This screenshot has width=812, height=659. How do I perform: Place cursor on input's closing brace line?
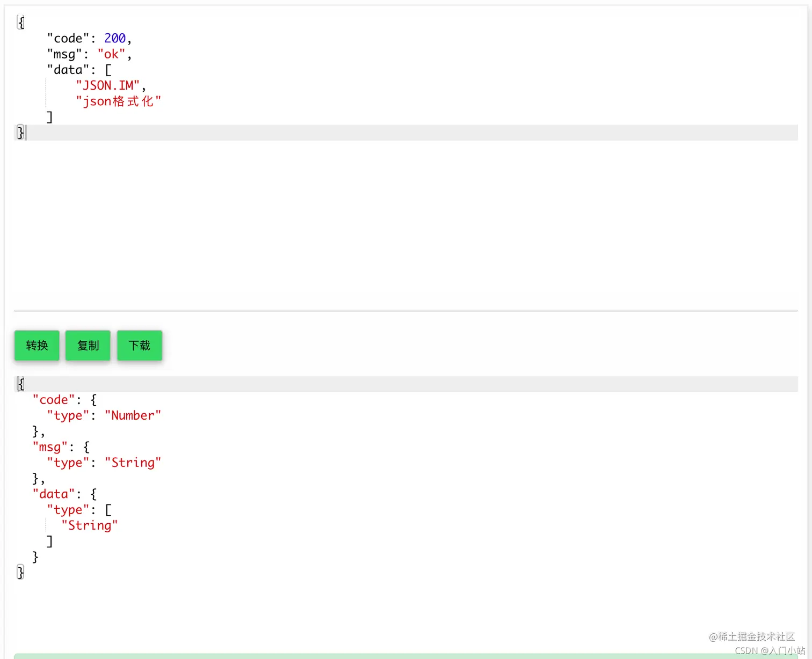(406, 133)
